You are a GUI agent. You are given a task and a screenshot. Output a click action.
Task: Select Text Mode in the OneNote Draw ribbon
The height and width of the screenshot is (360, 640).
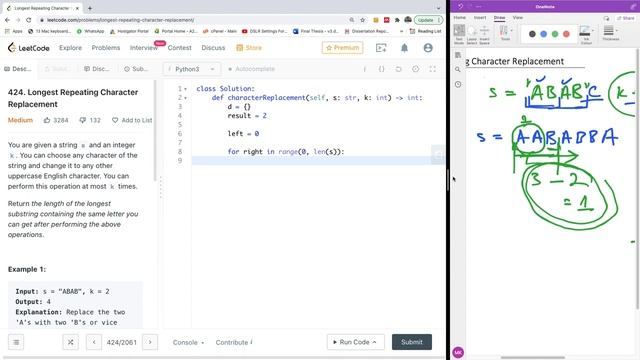click(459, 35)
